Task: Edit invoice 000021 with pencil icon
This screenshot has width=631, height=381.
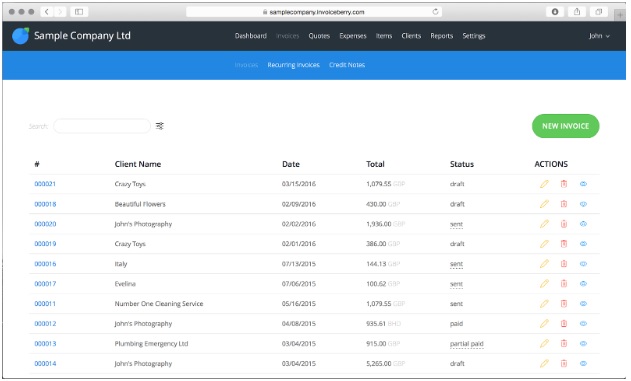Action: (x=544, y=184)
